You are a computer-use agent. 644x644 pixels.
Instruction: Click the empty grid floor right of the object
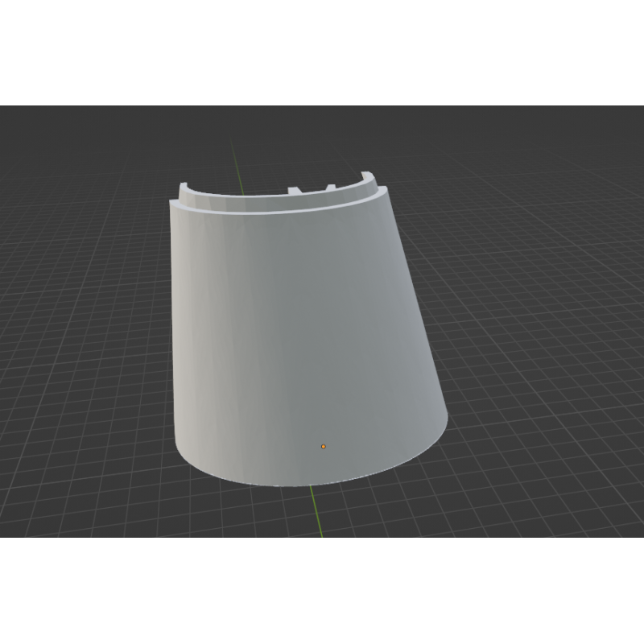point(547,322)
